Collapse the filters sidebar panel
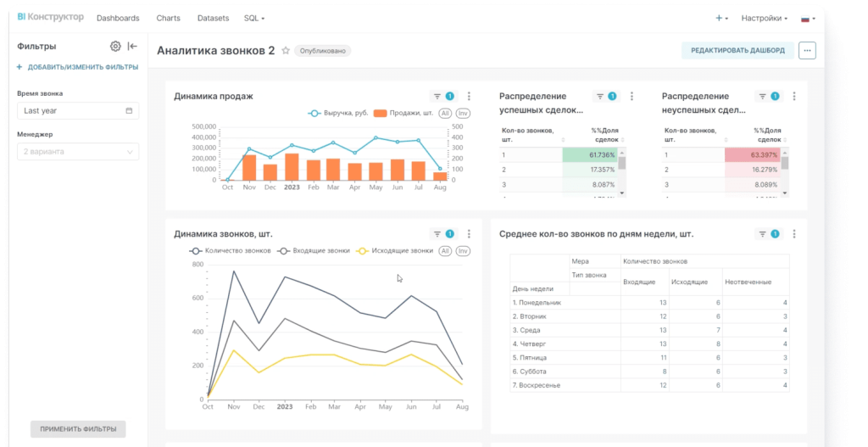Screen dimensions: 868x447 (x=132, y=47)
